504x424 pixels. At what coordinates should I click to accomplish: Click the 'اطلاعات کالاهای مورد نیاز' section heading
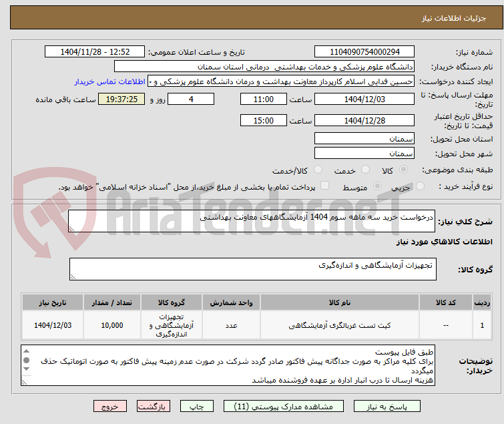coord(444,242)
